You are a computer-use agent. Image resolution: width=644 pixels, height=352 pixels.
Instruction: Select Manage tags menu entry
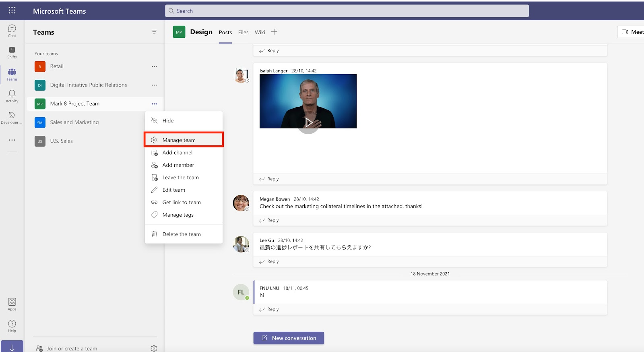coord(184,215)
